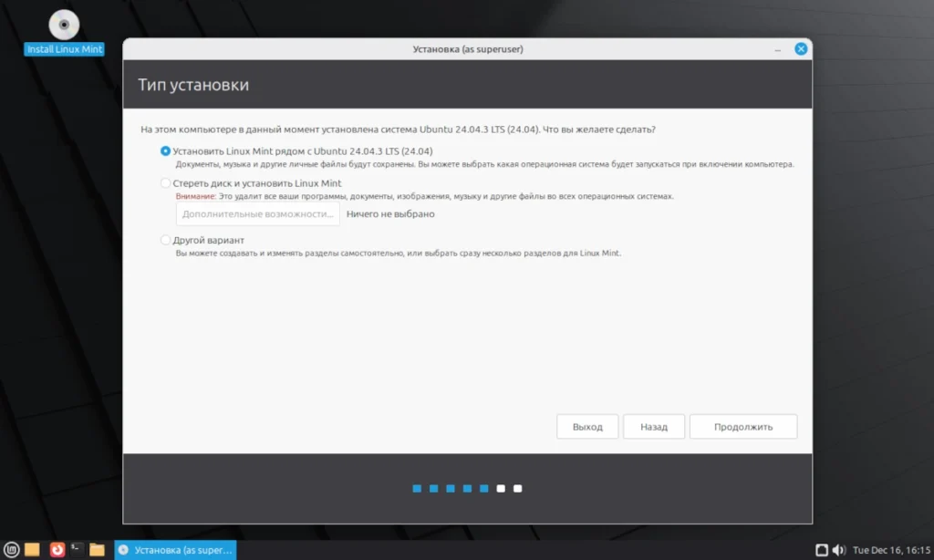Screen dimensions: 934x560
Task: Click the 'Назад' button
Action: 654,427
